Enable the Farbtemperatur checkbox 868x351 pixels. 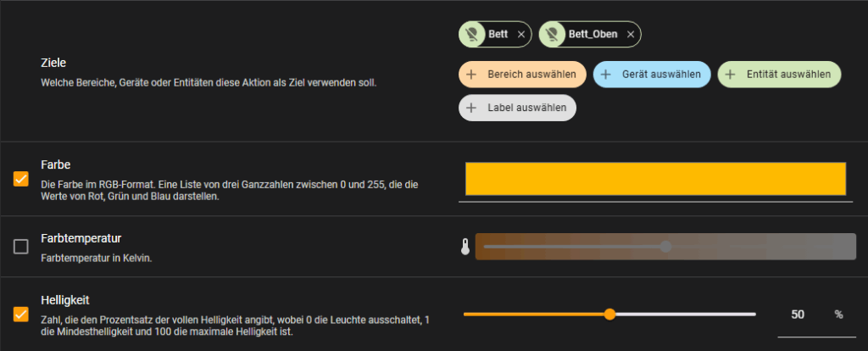point(21,247)
